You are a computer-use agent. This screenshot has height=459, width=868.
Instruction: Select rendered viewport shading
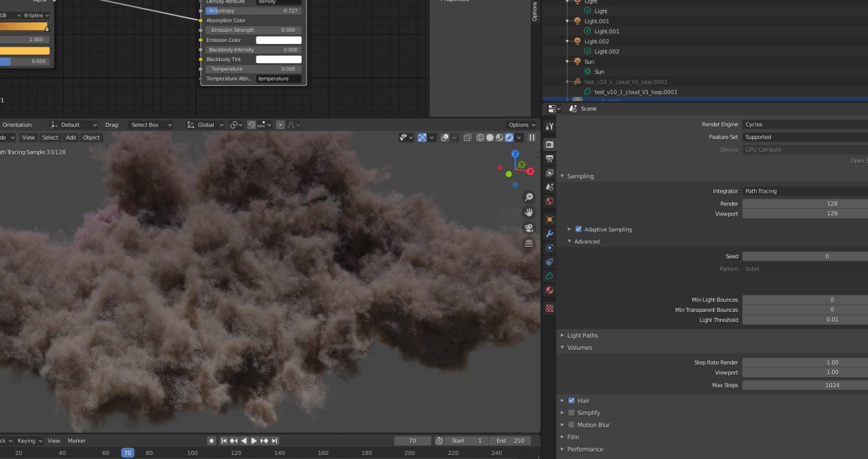509,138
